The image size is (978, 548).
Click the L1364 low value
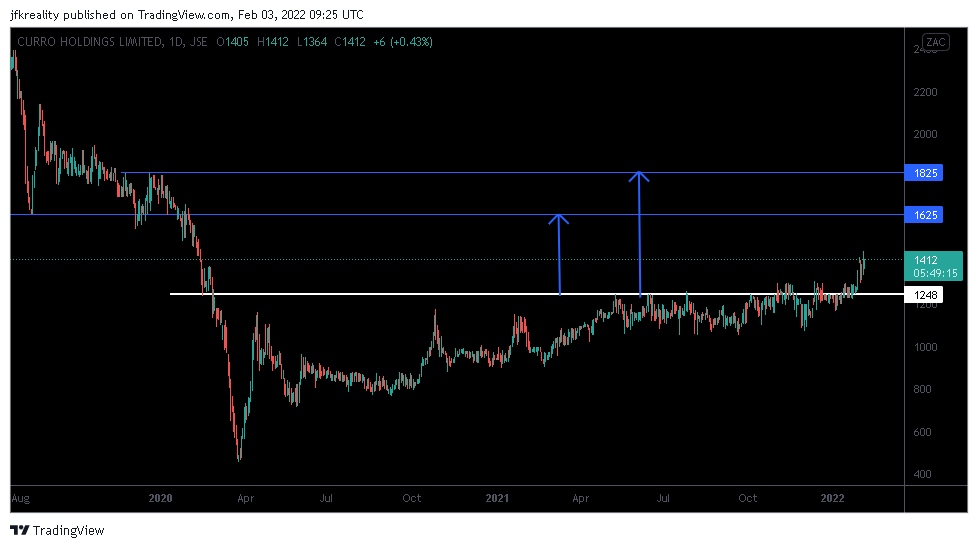(x=312, y=42)
